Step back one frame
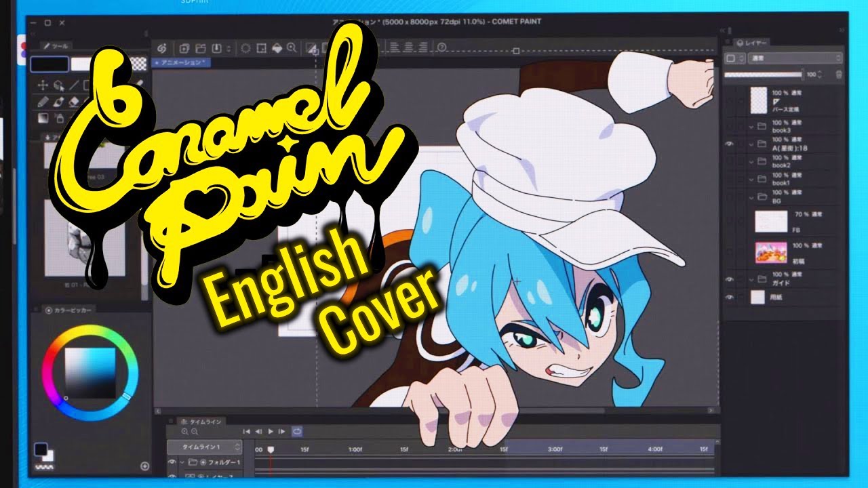The height and width of the screenshot is (488, 868). point(259,431)
